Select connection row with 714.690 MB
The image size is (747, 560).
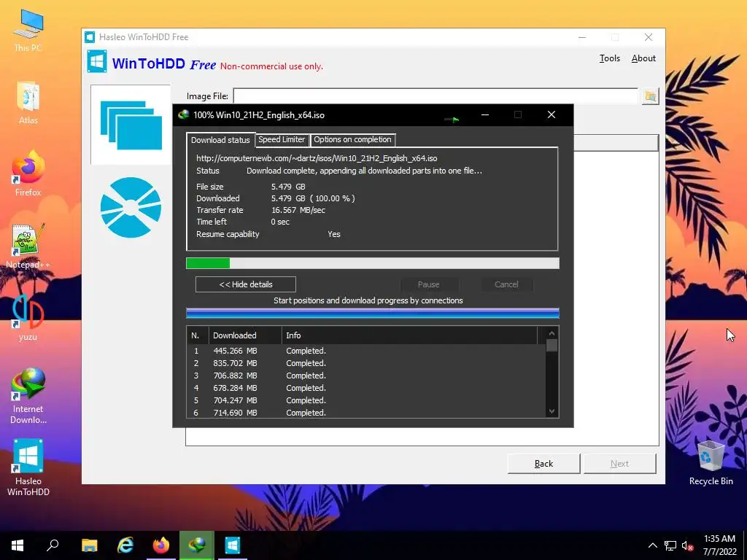click(x=366, y=413)
